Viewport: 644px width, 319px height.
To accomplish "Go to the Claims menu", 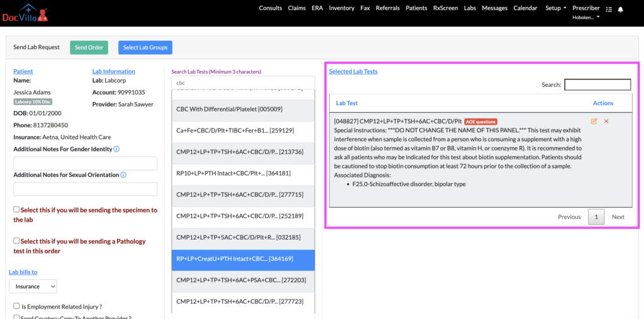I will pyautogui.click(x=297, y=8).
